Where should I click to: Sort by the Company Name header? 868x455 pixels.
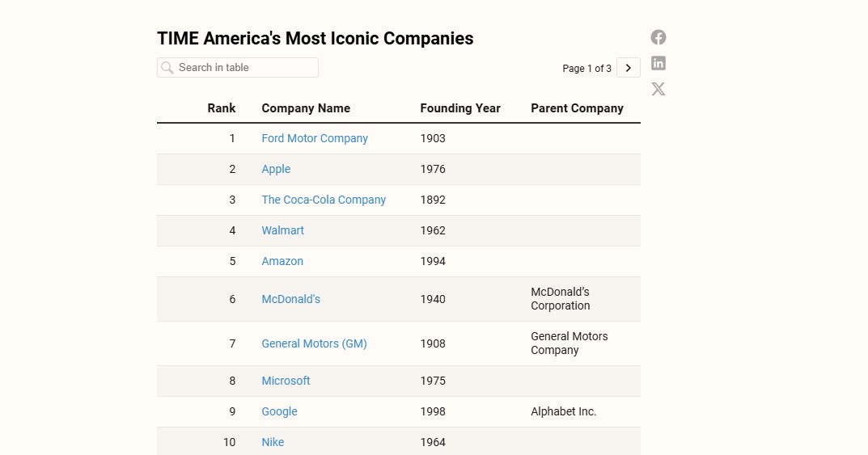[306, 108]
